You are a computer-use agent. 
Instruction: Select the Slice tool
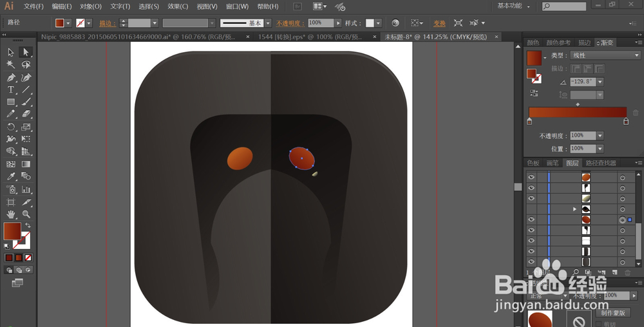pos(26,202)
